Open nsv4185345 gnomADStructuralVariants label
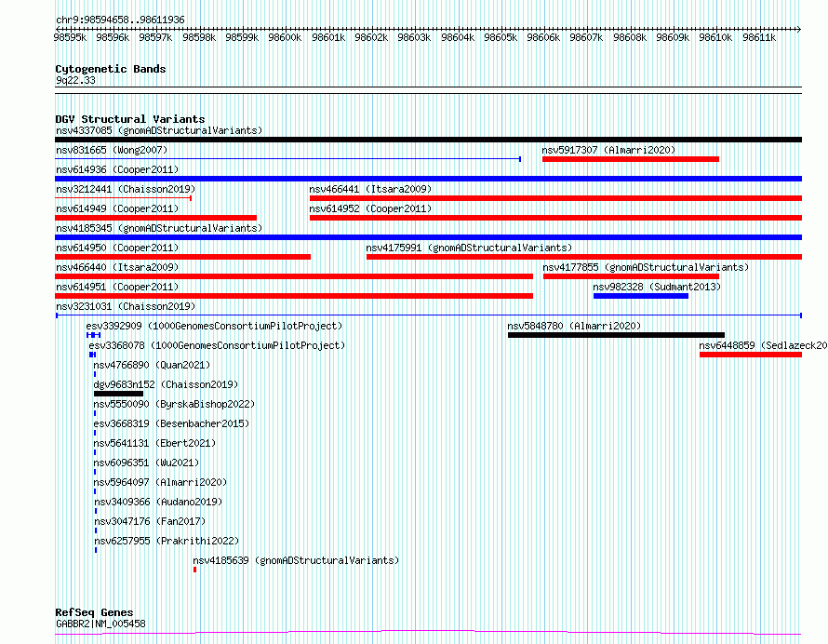This screenshot has width=828, height=644. (x=159, y=228)
